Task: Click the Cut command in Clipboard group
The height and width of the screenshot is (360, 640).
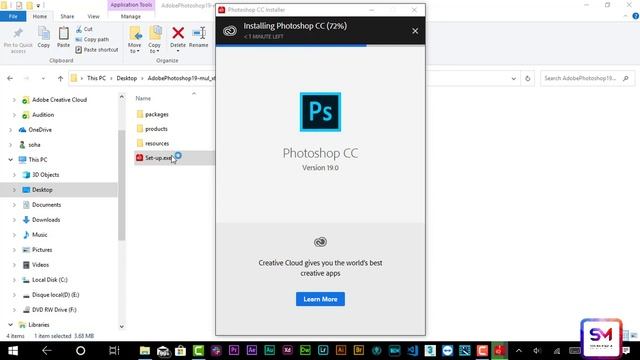Action: (x=84, y=29)
